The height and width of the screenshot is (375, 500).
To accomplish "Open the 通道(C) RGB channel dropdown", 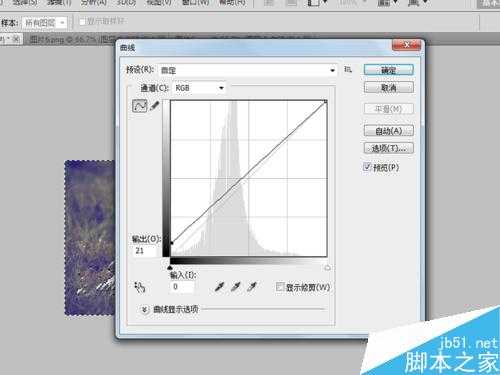I will click(x=199, y=88).
